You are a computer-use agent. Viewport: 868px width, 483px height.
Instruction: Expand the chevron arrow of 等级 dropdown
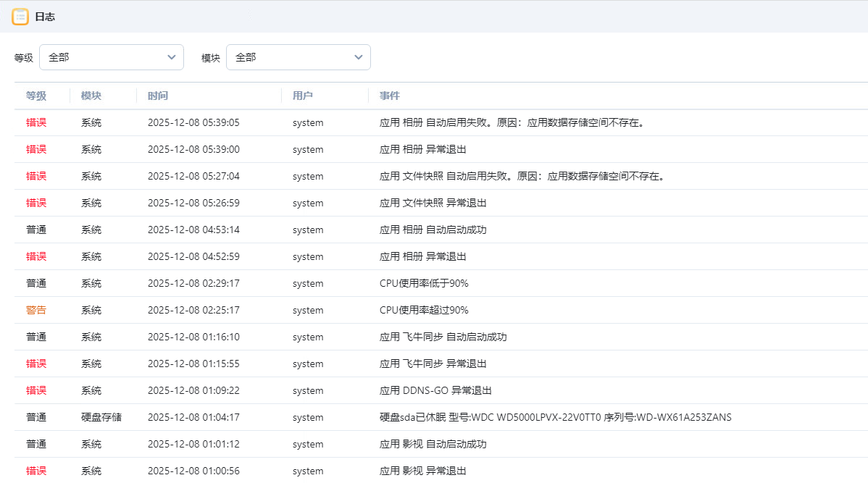(171, 57)
